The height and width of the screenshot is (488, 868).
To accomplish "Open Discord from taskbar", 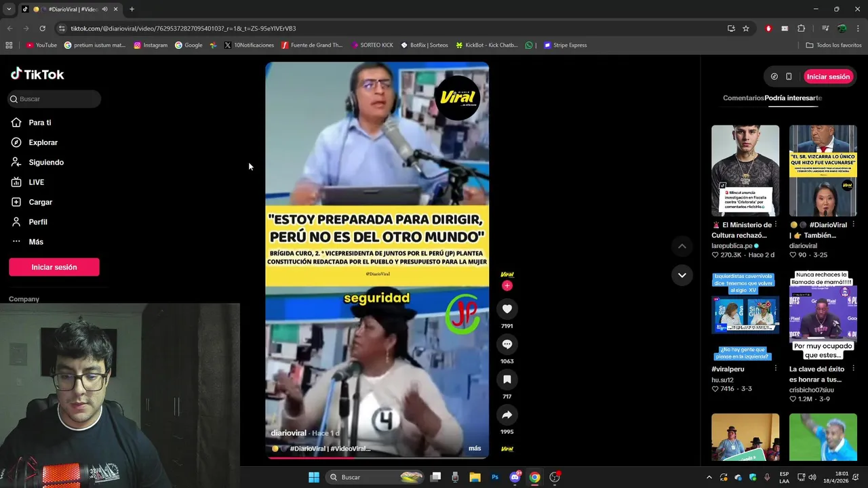I will click(x=515, y=477).
